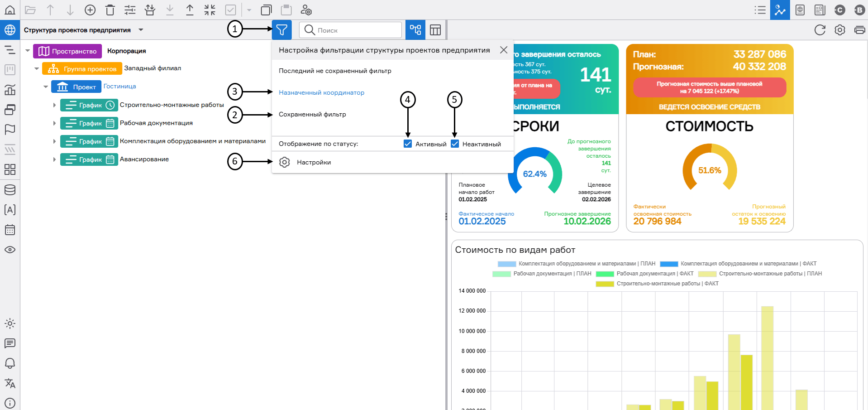Select Сохраненный фильтр menu entry
Image resolution: width=868 pixels, height=410 pixels.
[312, 115]
